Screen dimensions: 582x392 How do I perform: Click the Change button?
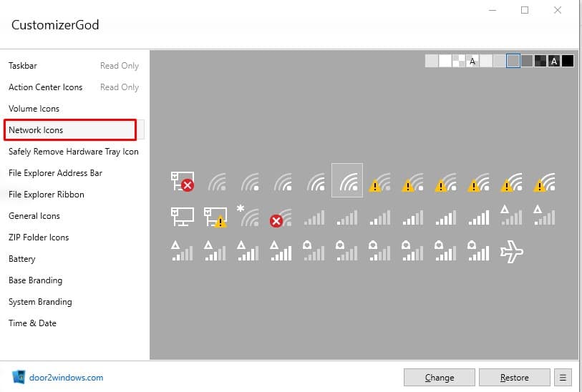coord(440,378)
